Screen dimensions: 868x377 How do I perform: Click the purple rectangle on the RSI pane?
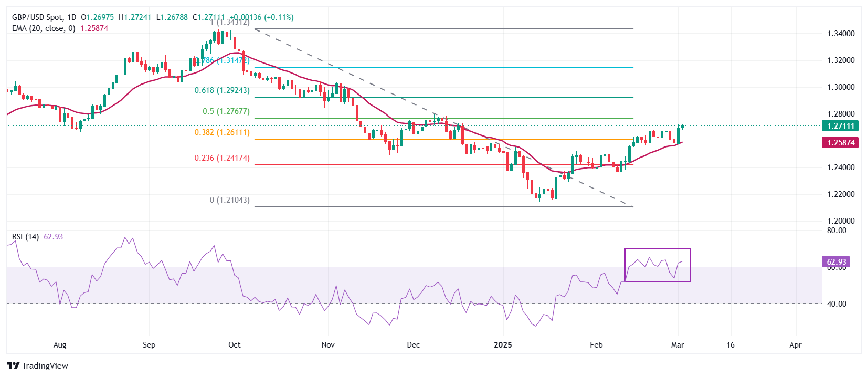[657, 249]
